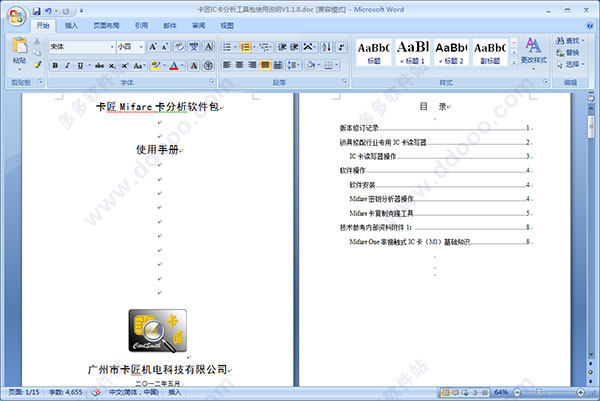Viewport: 600px width, 401px height.
Task: Apply distributed alignment
Action: [278, 65]
